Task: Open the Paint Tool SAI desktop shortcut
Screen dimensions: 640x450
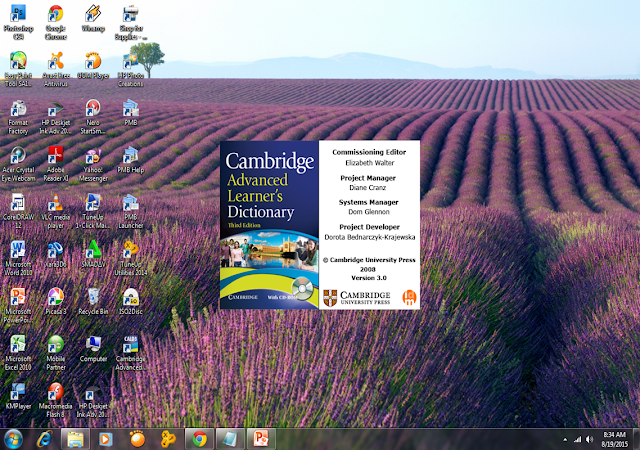Action: (x=18, y=69)
